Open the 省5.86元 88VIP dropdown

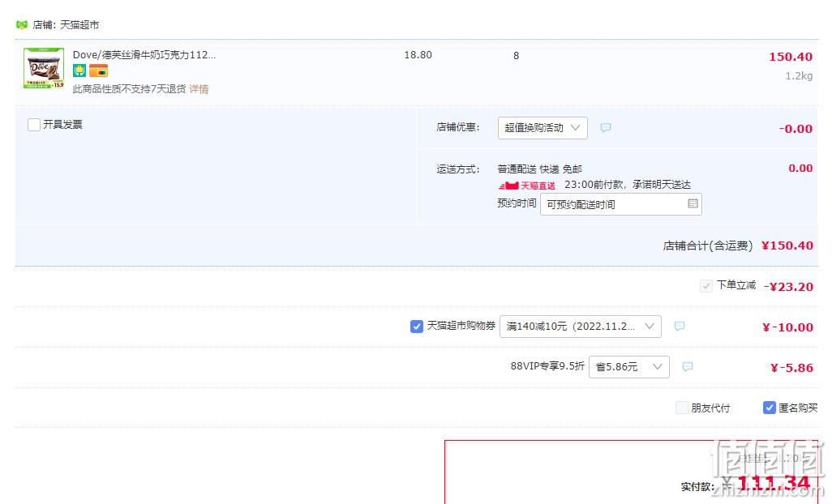[x=628, y=367]
